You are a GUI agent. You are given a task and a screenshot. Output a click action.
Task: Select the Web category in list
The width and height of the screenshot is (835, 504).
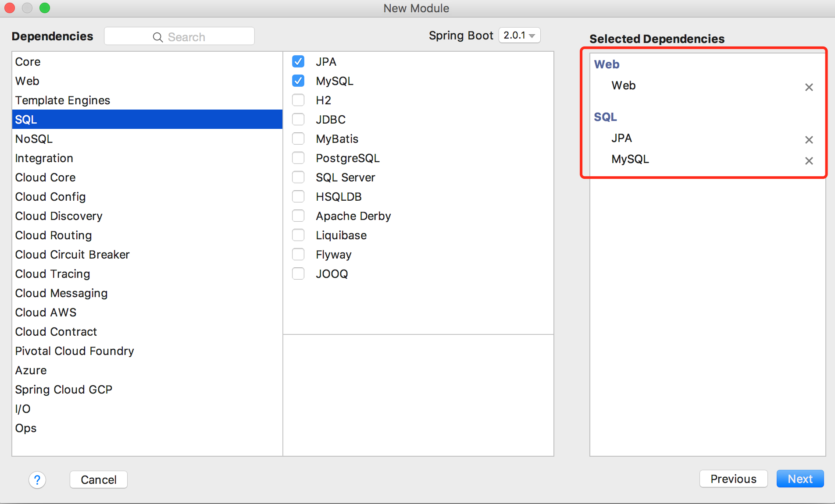tap(147, 81)
